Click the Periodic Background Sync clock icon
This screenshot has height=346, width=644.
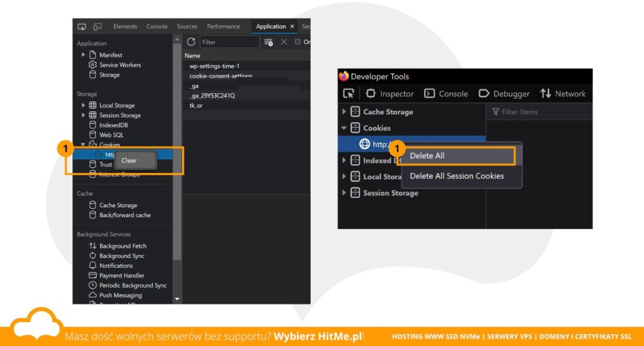coord(93,285)
